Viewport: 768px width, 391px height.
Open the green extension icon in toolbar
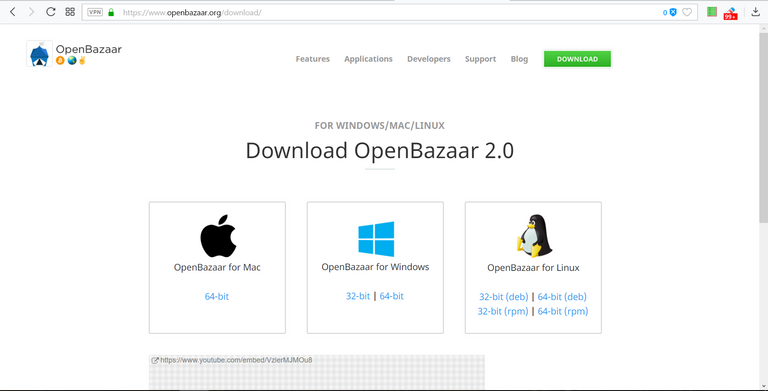[x=712, y=12]
